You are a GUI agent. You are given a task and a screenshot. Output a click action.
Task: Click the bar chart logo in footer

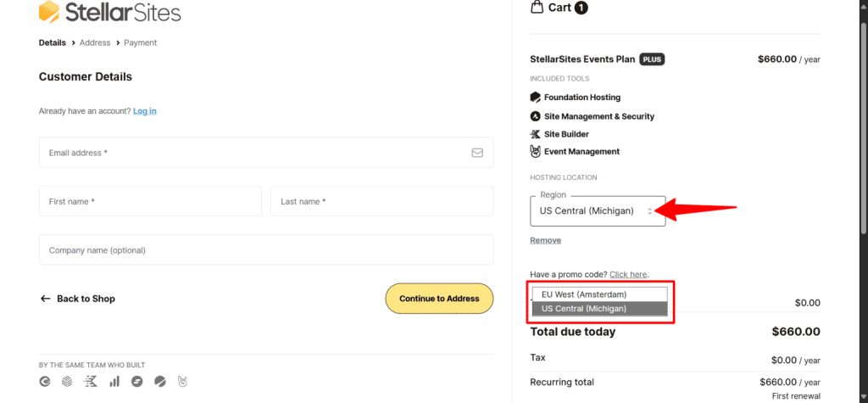pyautogui.click(x=114, y=382)
